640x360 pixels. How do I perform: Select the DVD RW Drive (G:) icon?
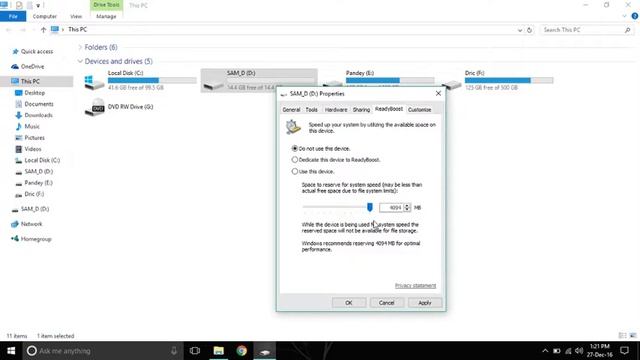pyautogui.click(x=119, y=107)
